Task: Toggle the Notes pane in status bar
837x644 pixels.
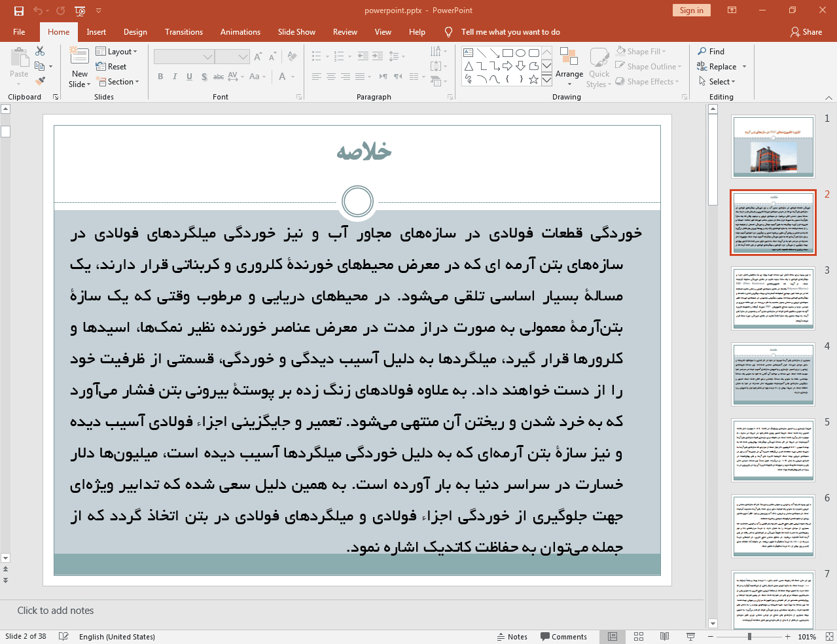Action: (x=512, y=637)
